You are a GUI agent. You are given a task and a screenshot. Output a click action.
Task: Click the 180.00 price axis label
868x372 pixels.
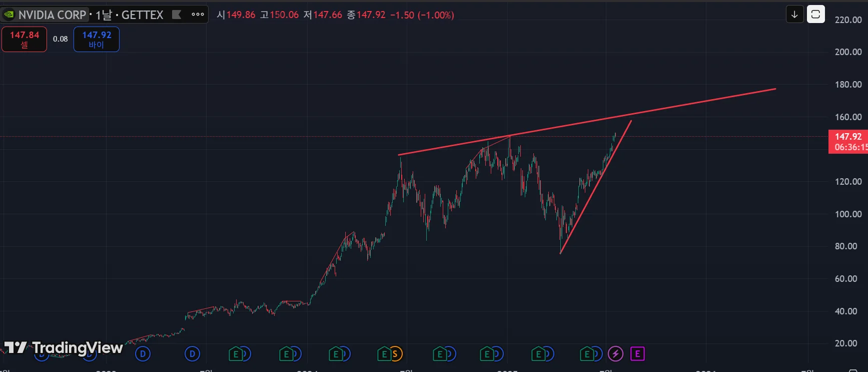[848, 85]
